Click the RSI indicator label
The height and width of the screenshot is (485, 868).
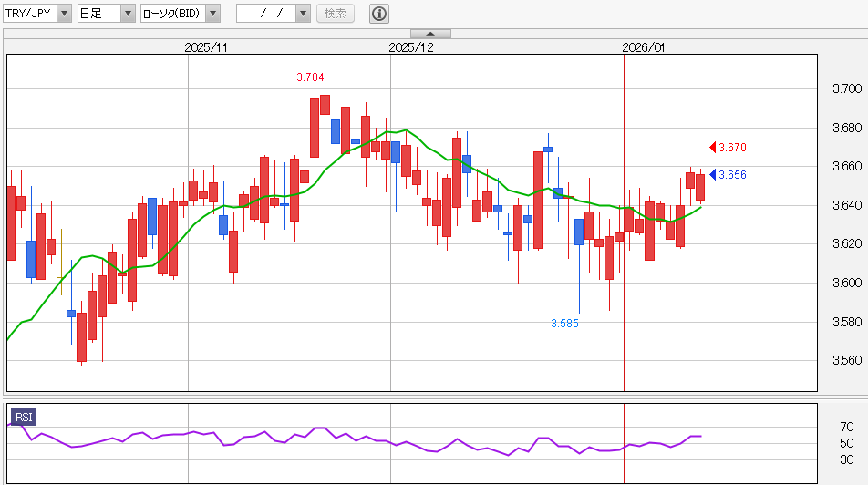24,417
